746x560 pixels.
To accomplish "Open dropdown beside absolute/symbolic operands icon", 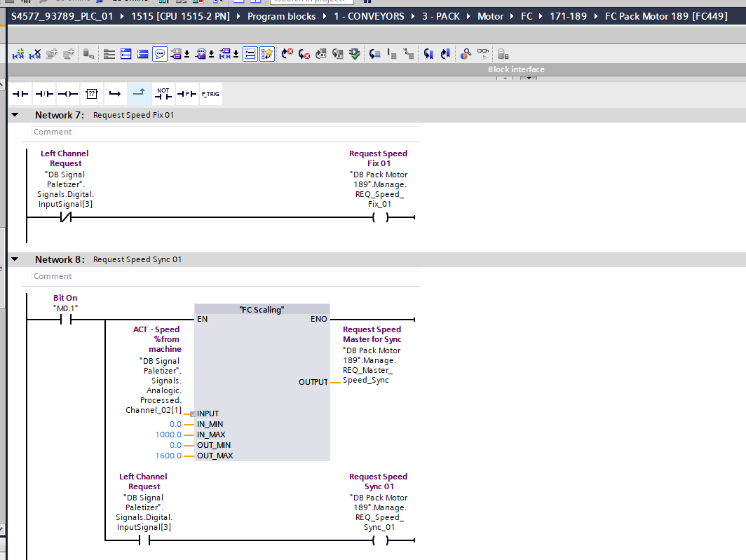I will tap(187, 54).
